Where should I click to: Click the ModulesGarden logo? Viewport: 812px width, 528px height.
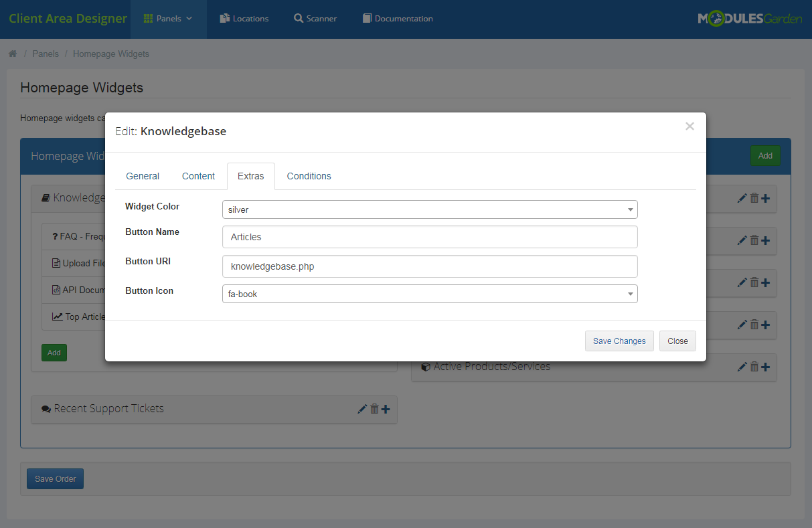point(749,19)
